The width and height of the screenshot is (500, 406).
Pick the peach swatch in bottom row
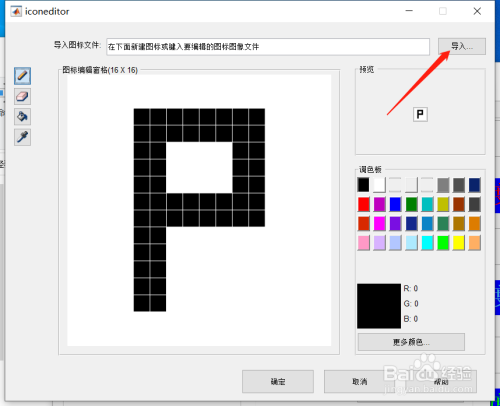point(475,243)
